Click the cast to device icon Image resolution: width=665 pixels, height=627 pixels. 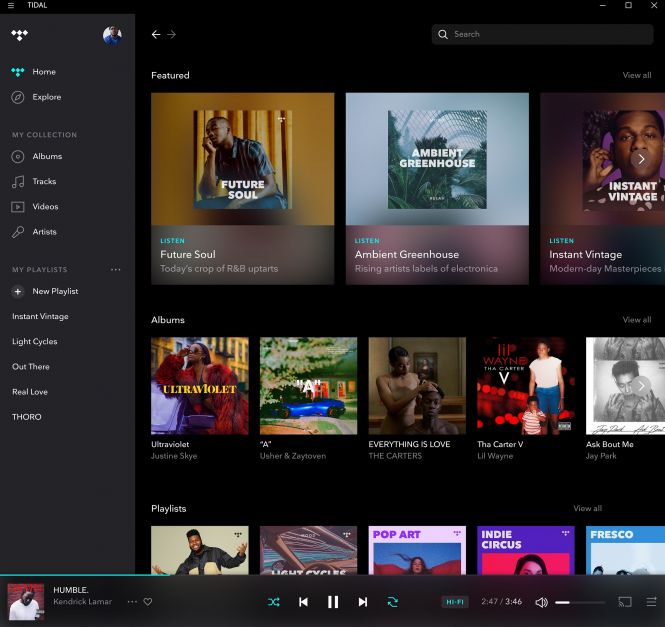625,602
